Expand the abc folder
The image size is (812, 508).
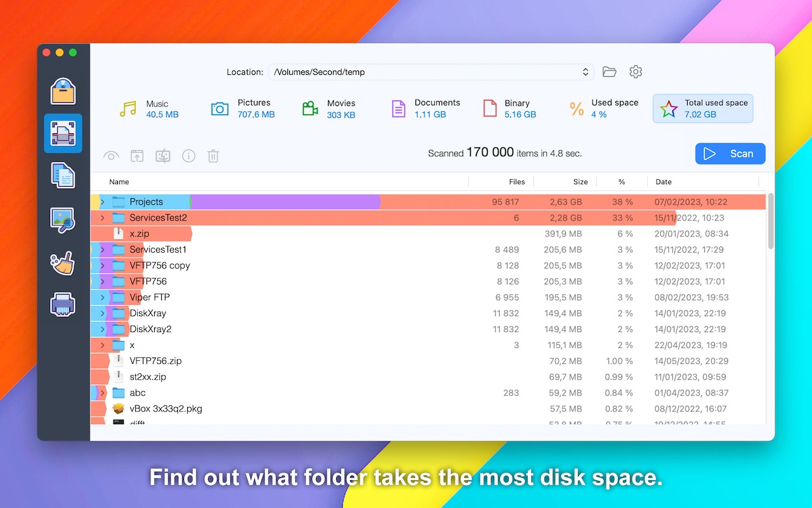[102, 392]
